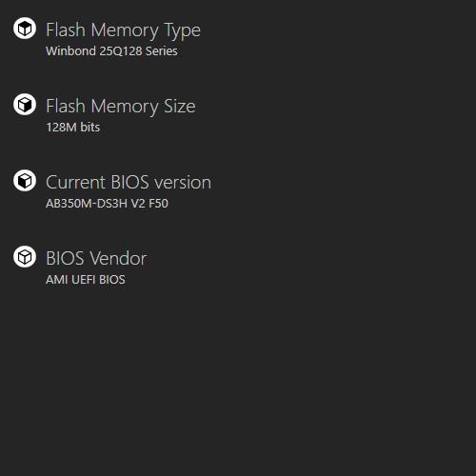The image size is (476, 476).
Task: Click the word UEFI in the vendor value
Action: tap(84, 280)
